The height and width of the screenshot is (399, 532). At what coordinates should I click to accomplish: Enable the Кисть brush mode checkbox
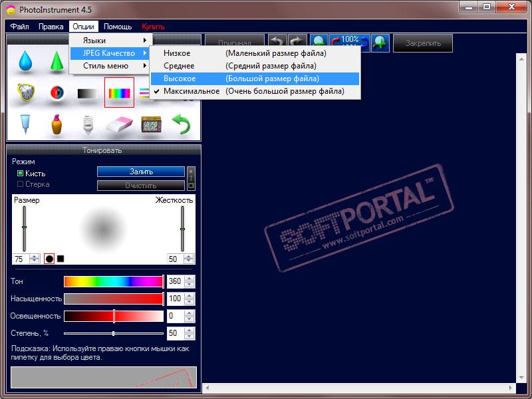coord(20,174)
